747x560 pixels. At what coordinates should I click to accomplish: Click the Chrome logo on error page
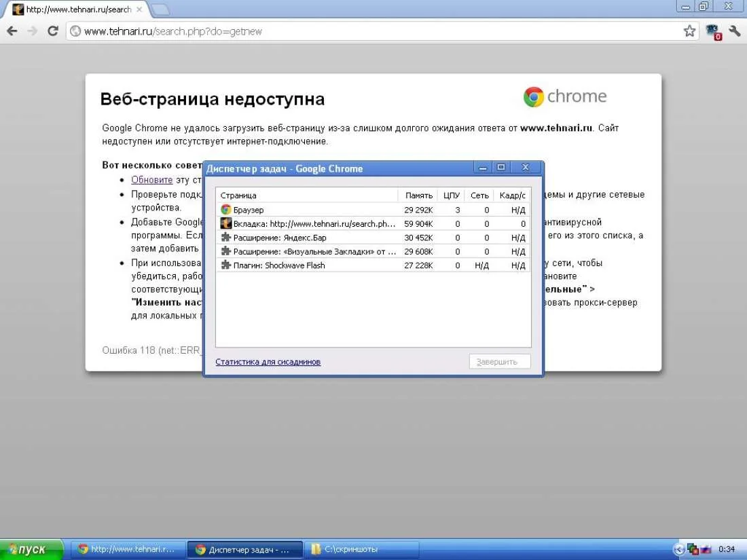pyautogui.click(x=565, y=96)
